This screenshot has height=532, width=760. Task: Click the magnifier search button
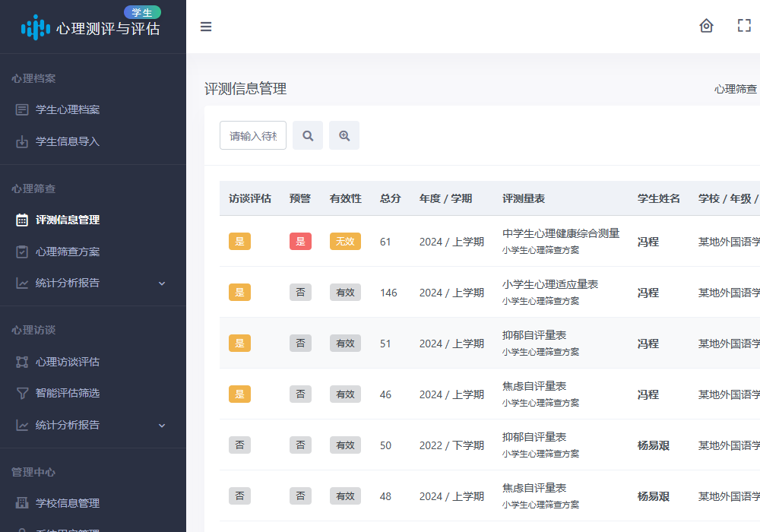click(x=308, y=136)
